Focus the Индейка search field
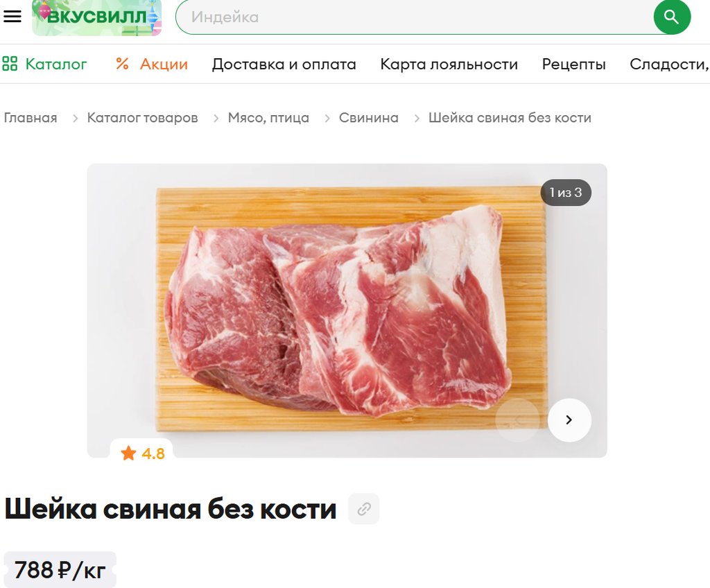 pyautogui.click(x=415, y=17)
